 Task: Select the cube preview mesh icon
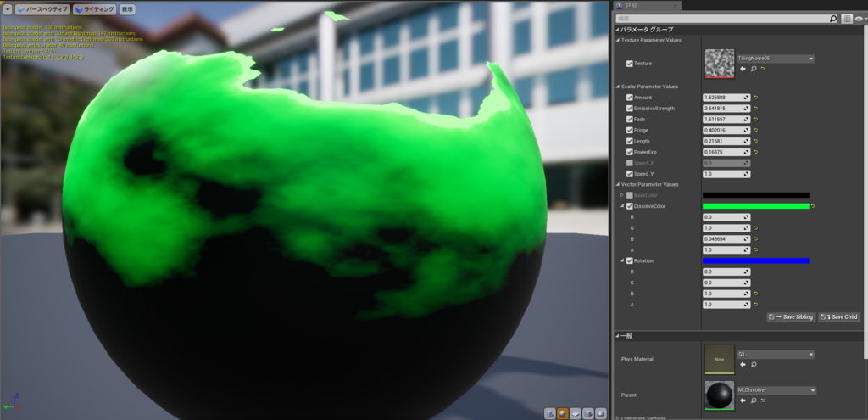(x=588, y=413)
